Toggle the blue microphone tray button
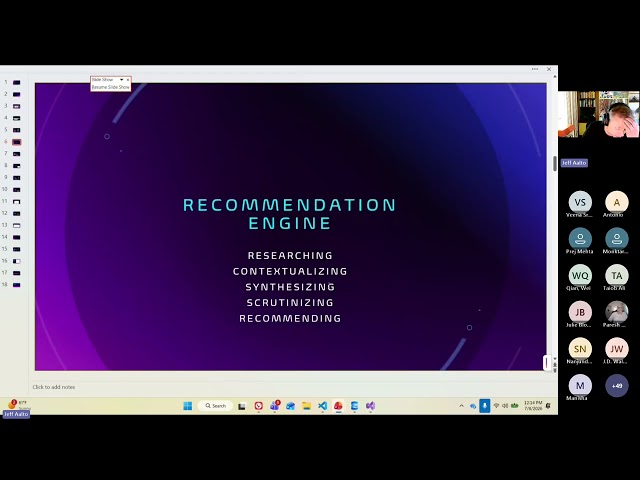The width and height of the screenshot is (640, 480). (x=484, y=406)
